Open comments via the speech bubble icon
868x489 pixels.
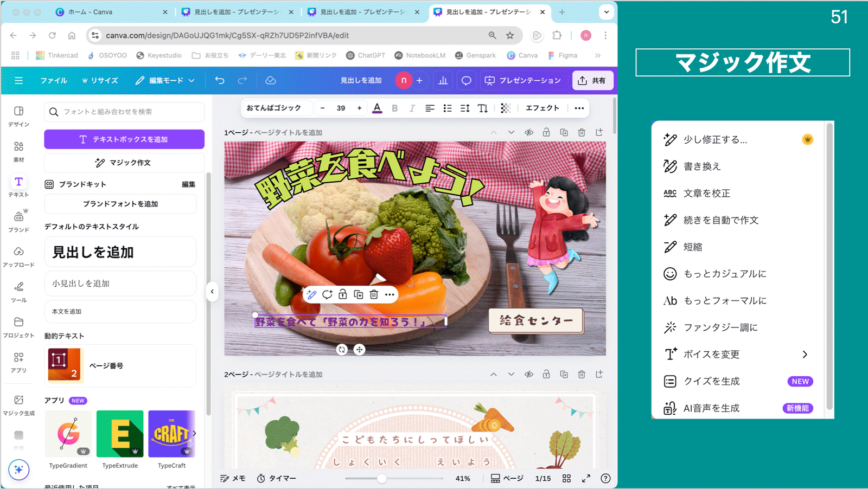click(x=465, y=80)
